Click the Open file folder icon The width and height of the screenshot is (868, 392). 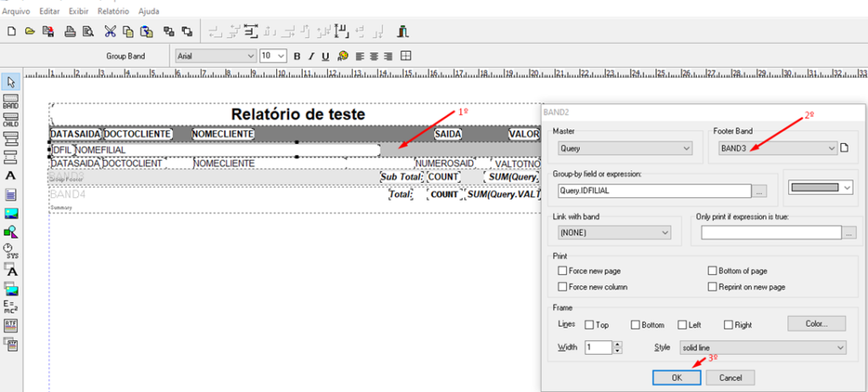31,32
